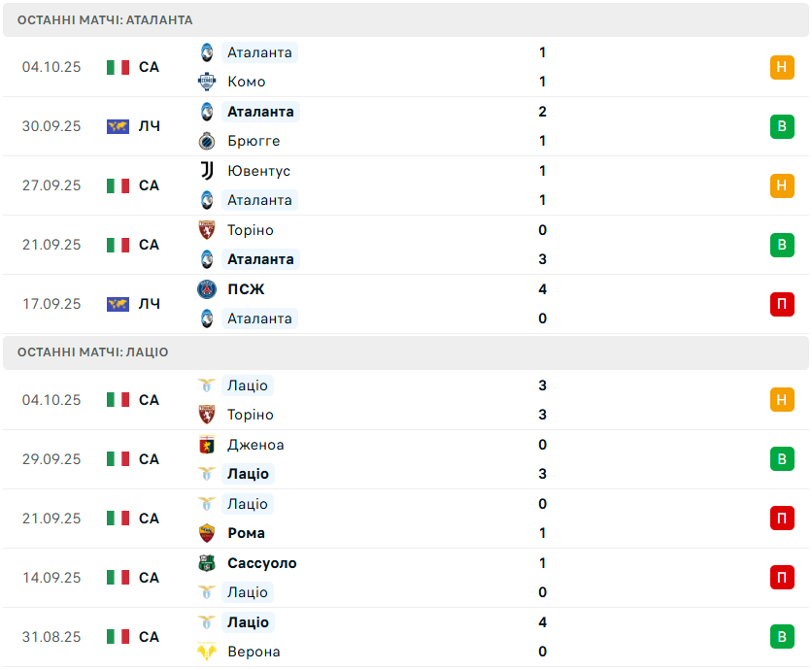The width and height of the screenshot is (812, 670).
Task: Select the 'Останні матчі: Аталанта' section header
Action: [x=105, y=19]
